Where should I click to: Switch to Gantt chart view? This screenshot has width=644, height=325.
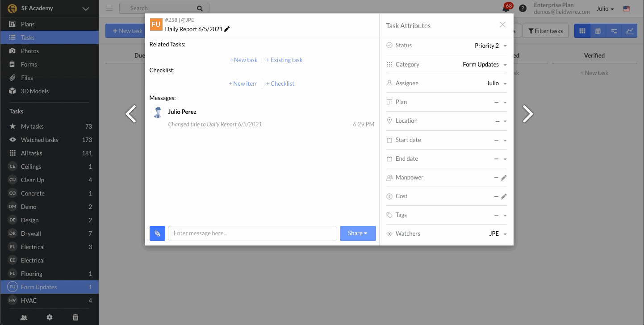614,31
